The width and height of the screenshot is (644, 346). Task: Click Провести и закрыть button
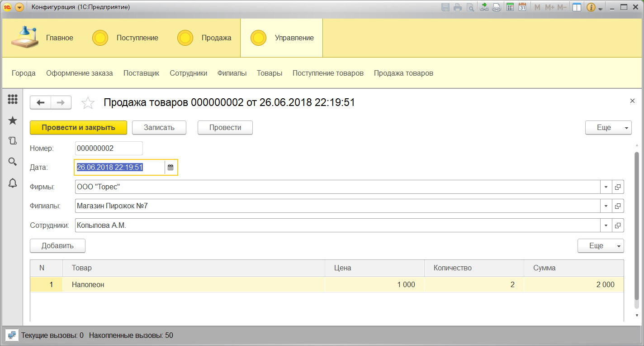click(79, 128)
